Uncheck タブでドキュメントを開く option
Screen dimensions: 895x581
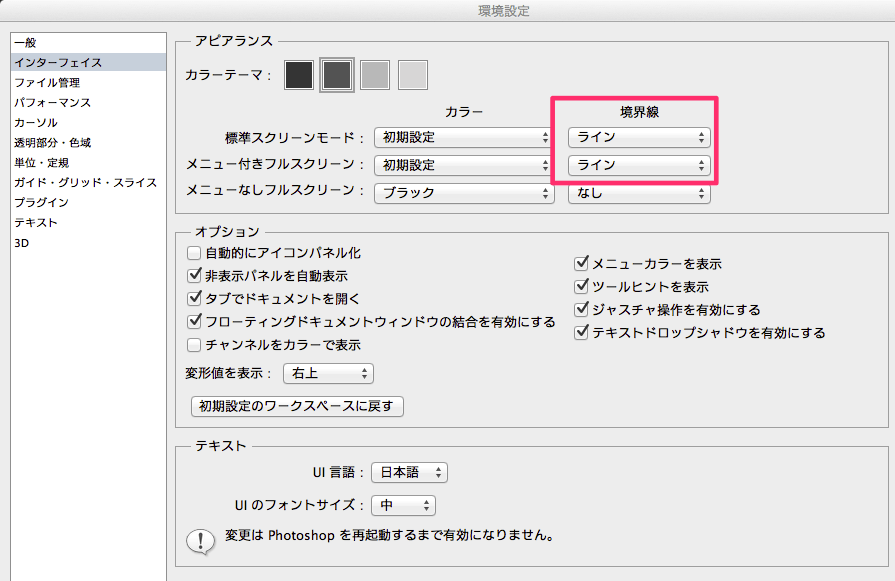(x=194, y=299)
